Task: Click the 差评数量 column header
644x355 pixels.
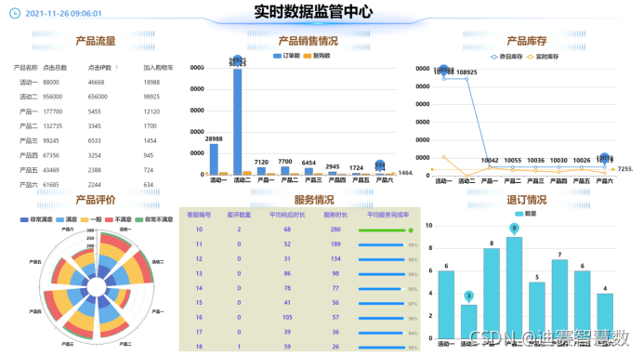Action: coord(239,215)
